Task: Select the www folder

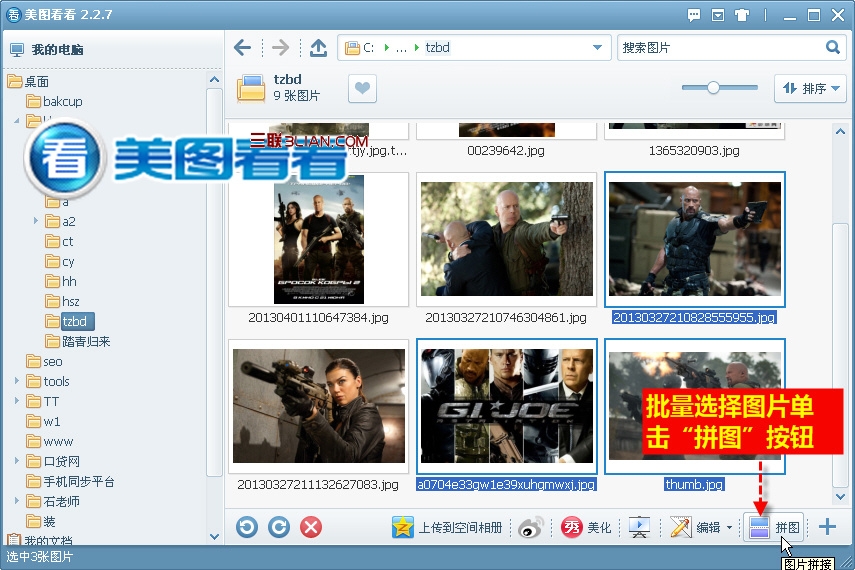Action: coord(50,441)
